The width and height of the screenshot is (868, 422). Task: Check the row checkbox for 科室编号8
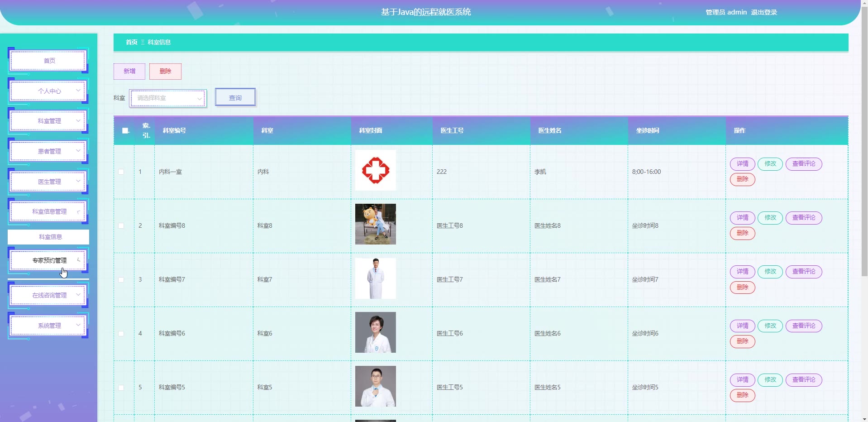tap(121, 226)
